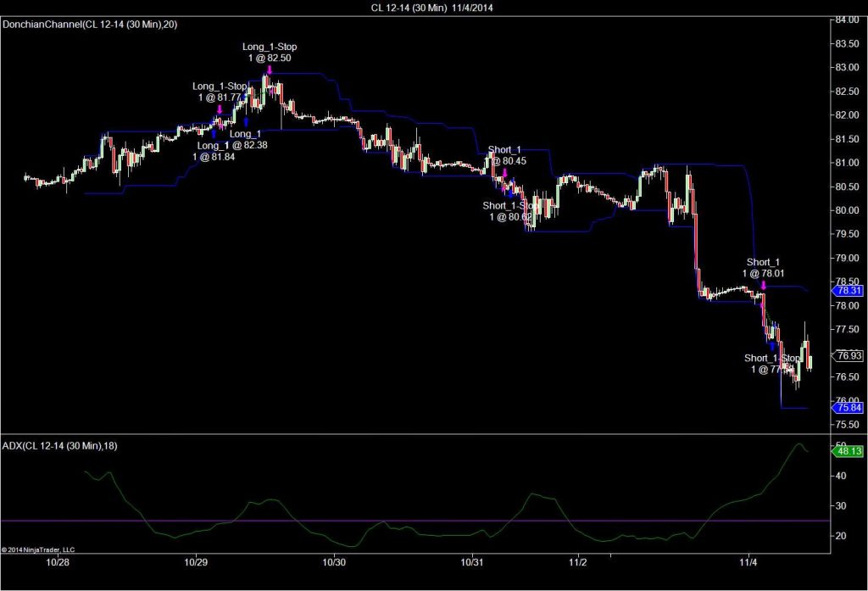Click the 10/28 date on time axis
The width and height of the screenshot is (868, 591).
click(58, 562)
